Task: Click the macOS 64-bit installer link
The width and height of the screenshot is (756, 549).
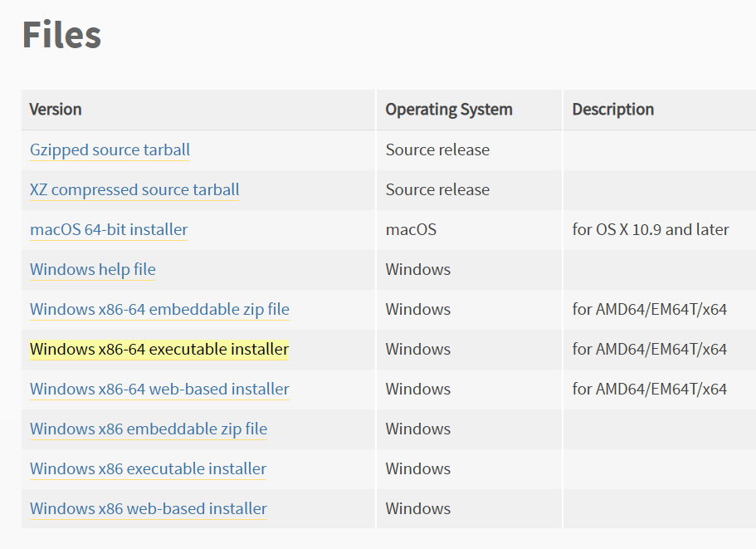Action: pyautogui.click(x=109, y=229)
